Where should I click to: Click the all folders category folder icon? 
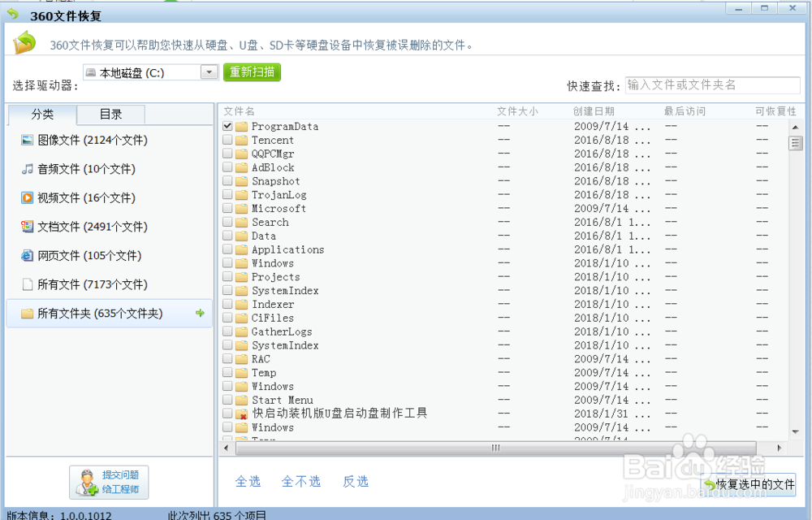point(27,314)
